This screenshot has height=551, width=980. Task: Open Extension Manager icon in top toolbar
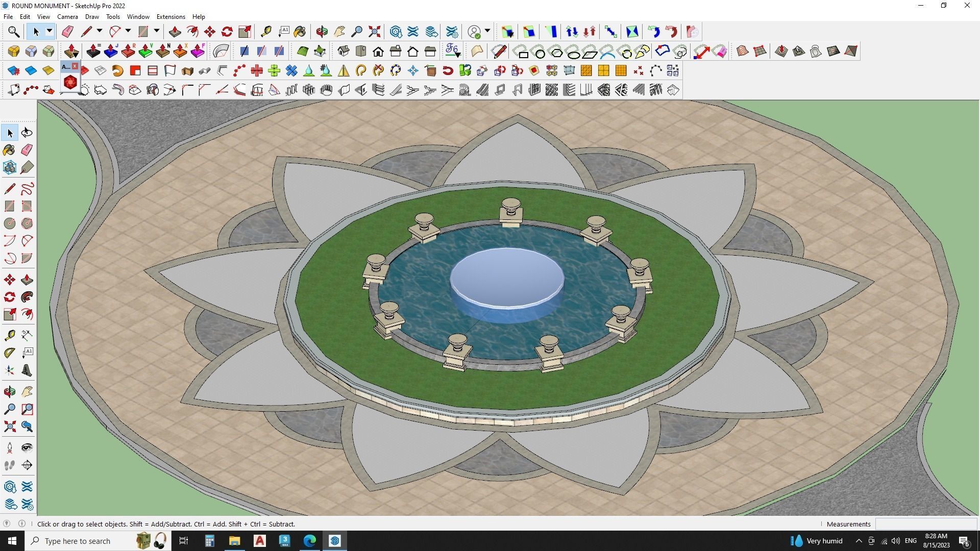point(452,32)
